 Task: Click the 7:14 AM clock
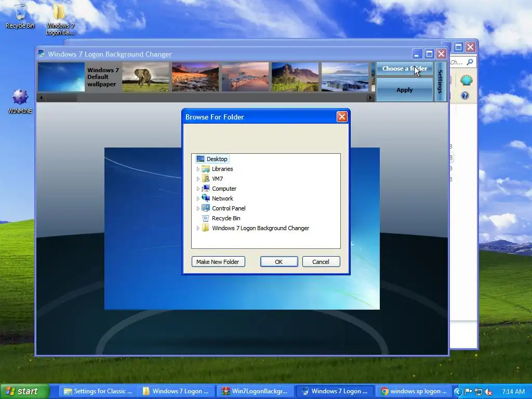(513, 392)
